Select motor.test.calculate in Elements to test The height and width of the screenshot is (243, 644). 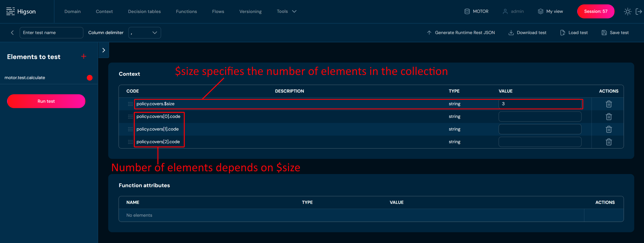pos(25,78)
